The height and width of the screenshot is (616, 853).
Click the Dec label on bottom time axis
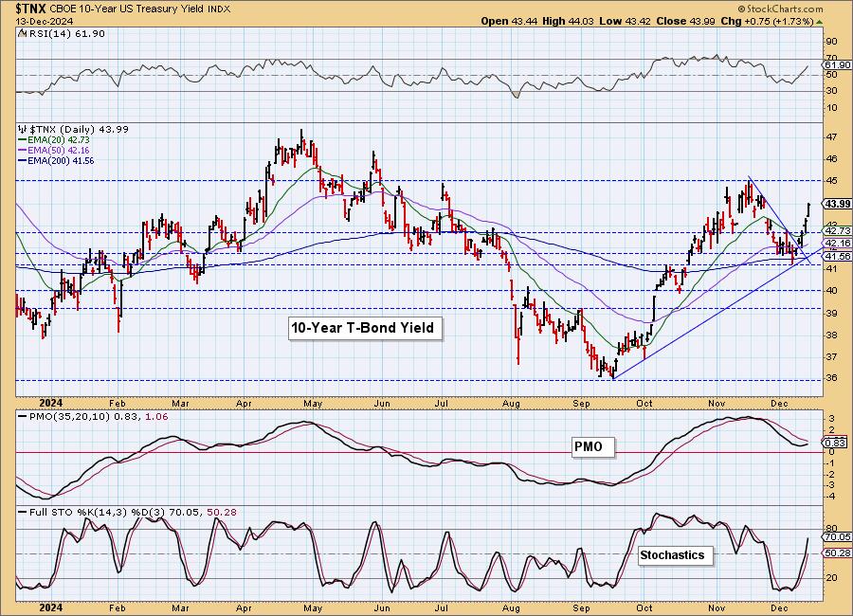[780, 608]
